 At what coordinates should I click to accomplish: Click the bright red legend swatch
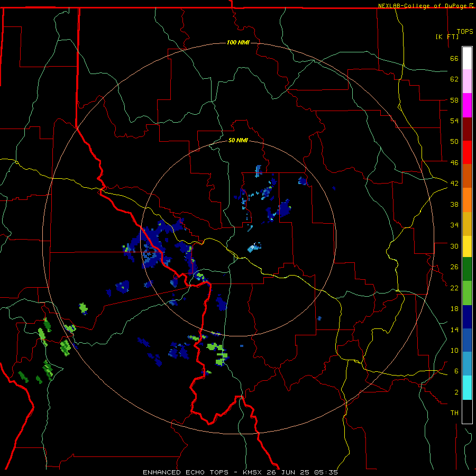point(467,152)
